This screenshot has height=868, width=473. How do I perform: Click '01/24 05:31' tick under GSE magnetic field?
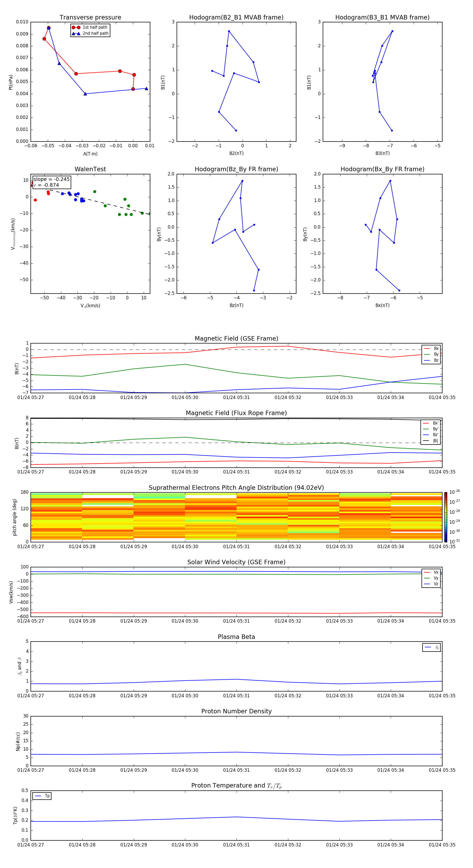(x=236, y=398)
